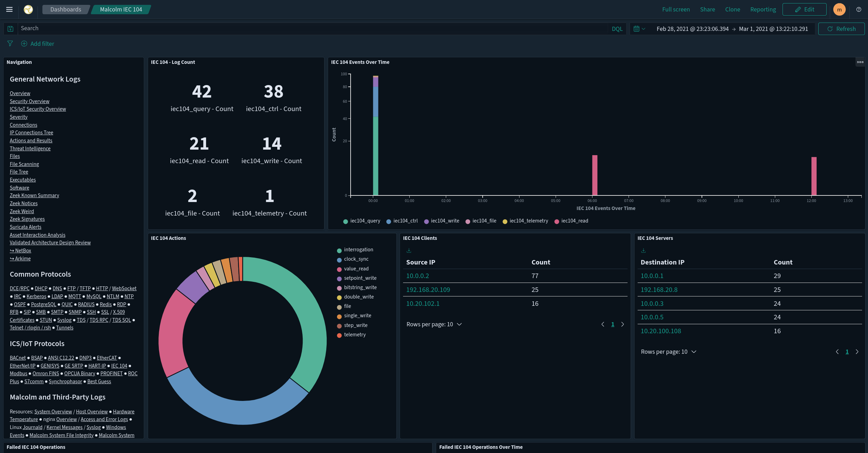Toggle bitstring_write in Actions legend
The height and width of the screenshot is (453, 868).
click(357, 288)
